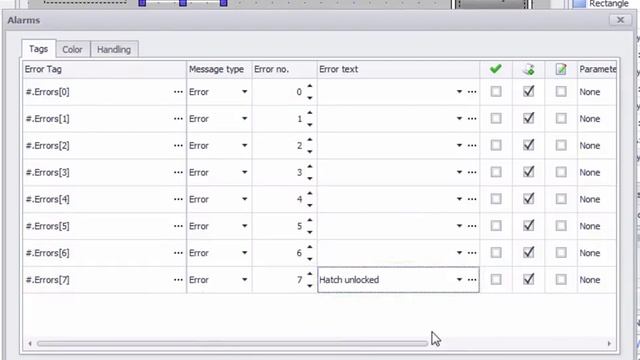Screen dimensions: 640x360
Task: Toggle notepad-column checkbox for #.Errors[7]
Action: click(561, 280)
